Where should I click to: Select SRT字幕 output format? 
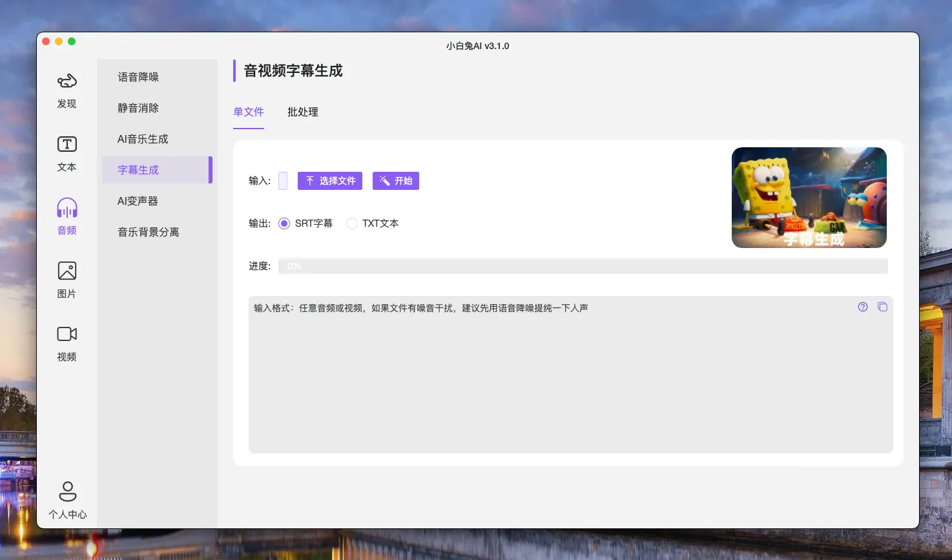[x=305, y=223]
